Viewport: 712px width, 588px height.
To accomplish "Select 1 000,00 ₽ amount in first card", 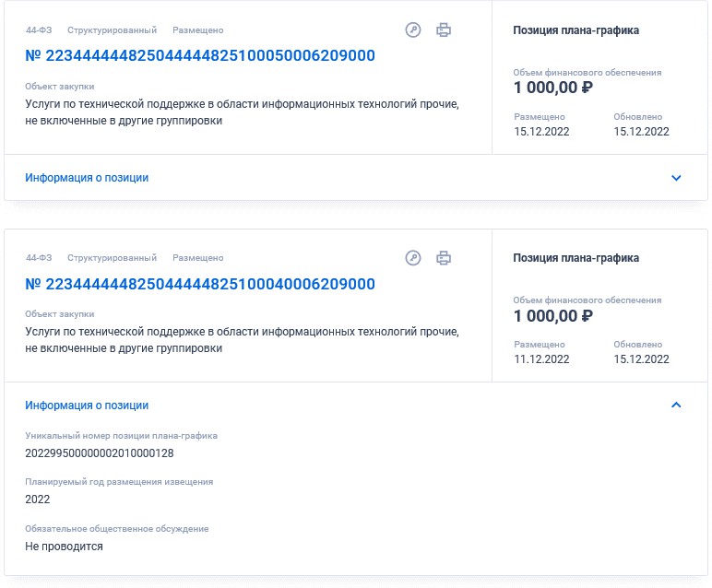I will click(553, 88).
